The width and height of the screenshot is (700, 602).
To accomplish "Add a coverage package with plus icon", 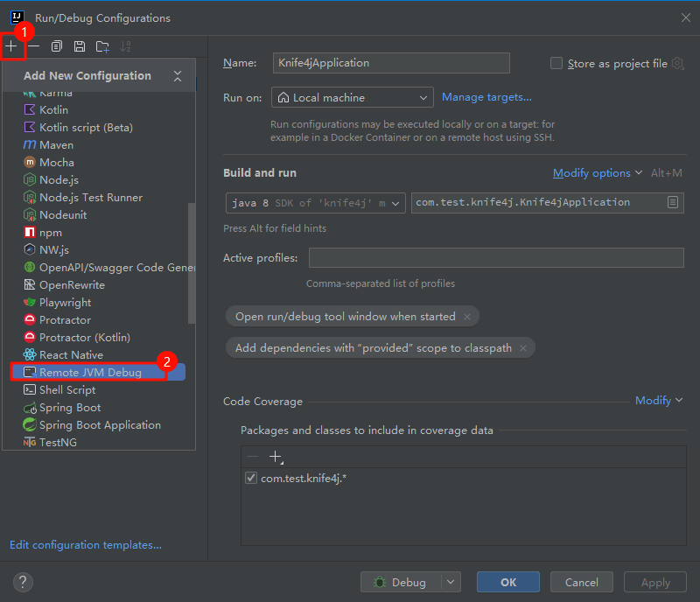I will 276,457.
